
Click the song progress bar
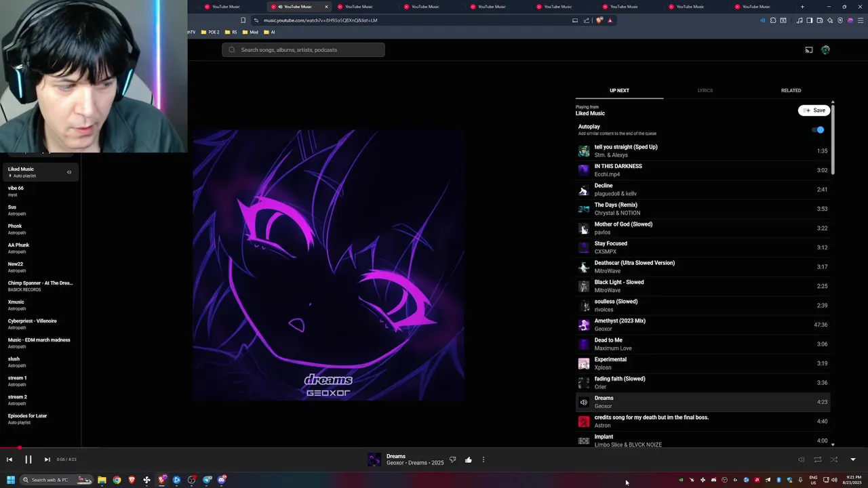point(434,447)
